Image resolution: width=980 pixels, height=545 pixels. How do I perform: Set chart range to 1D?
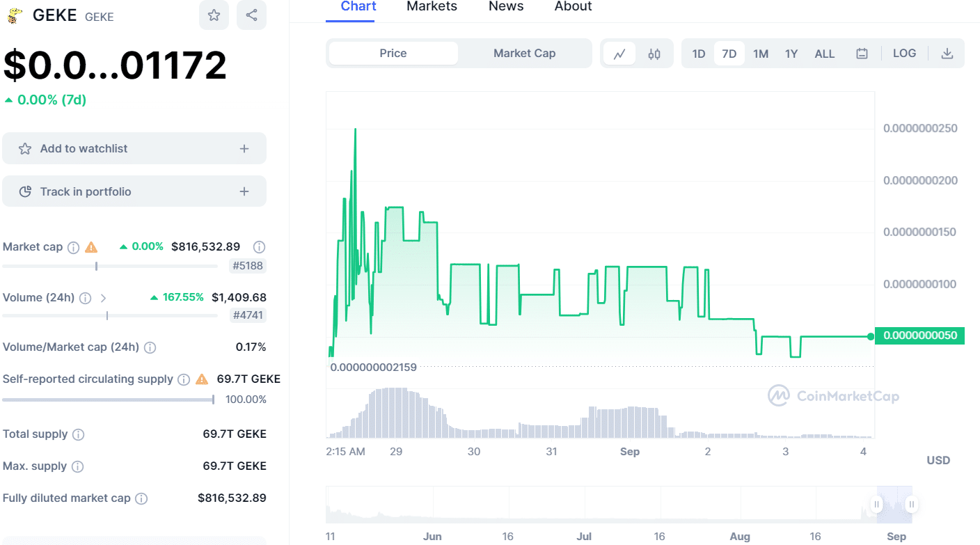[x=699, y=54]
